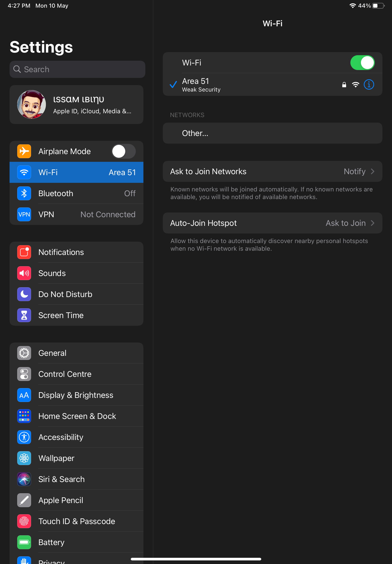Toggle Wi-Fi off
The image size is (392, 564).
coord(362,63)
